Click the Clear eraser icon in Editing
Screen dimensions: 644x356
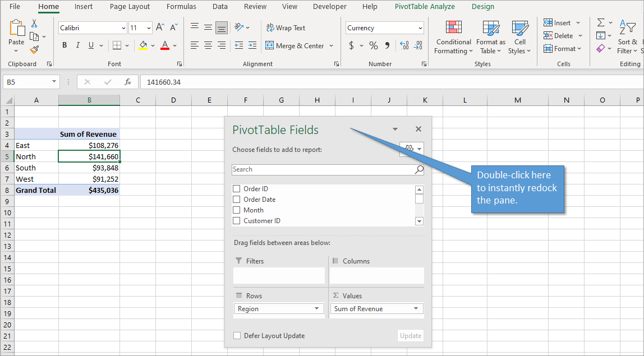600,48
